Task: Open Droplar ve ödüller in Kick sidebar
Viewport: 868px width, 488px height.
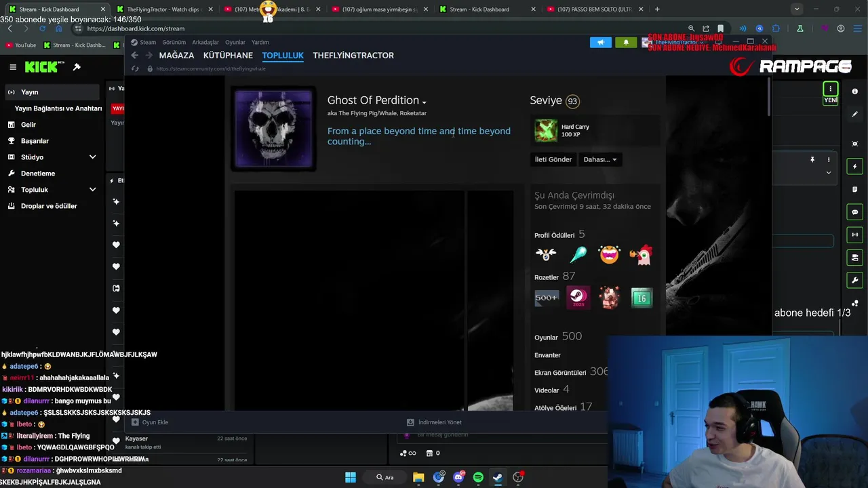Action: pos(49,206)
